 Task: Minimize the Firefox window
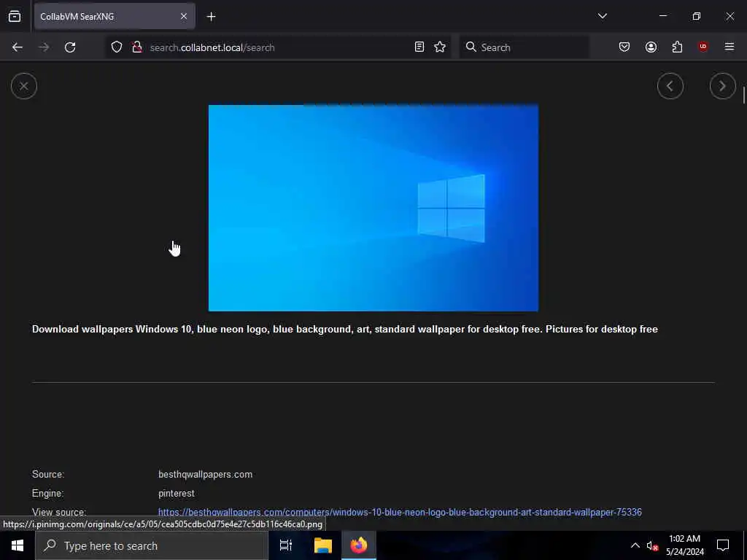662,16
